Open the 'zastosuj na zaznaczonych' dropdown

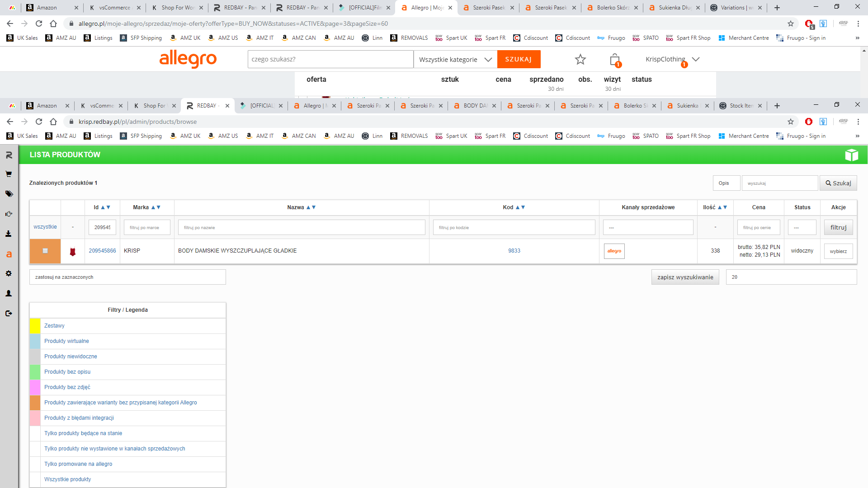click(127, 277)
